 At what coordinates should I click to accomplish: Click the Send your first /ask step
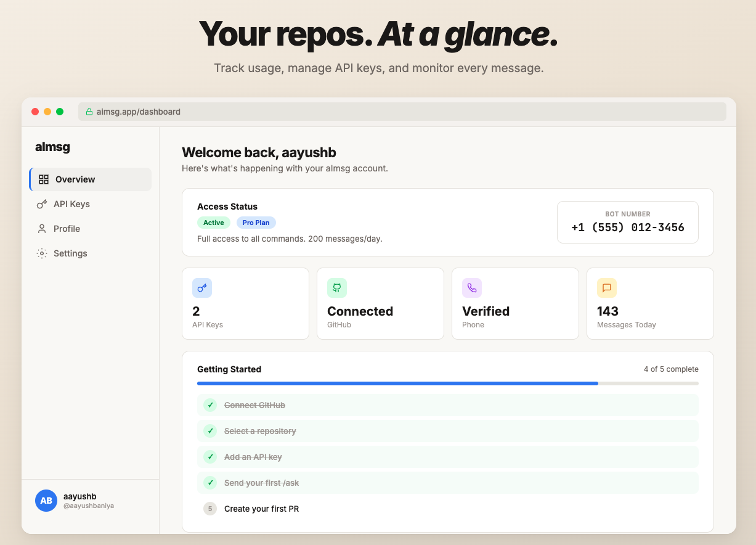pos(448,483)
